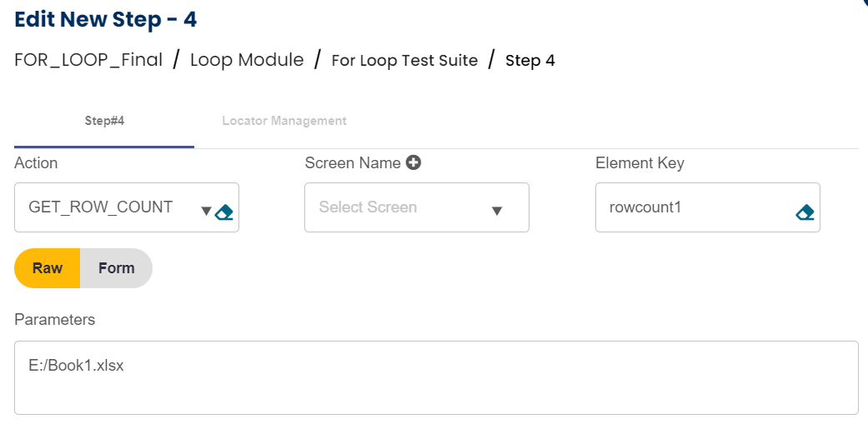Expand the Action dropdown arrow
This screenshot has width=868, height=429.
(207, 212)
